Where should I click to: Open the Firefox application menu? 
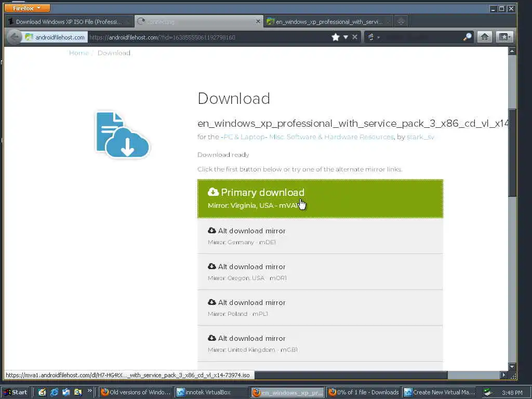pos(27,8)
